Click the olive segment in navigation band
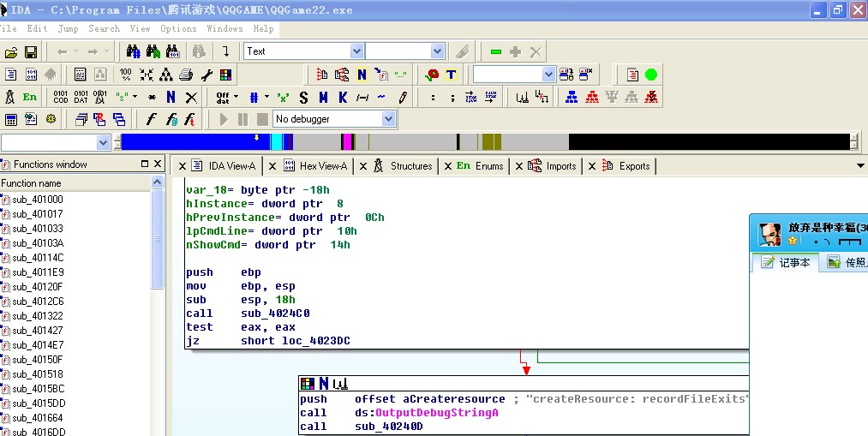This screenshot has width=868, height=436. point(492,142)
